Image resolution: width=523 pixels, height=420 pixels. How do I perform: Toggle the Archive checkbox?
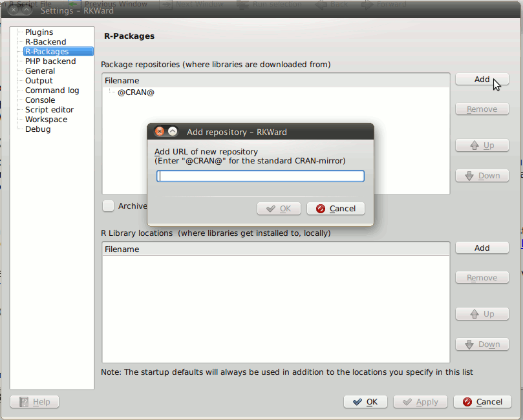[108, 206]
